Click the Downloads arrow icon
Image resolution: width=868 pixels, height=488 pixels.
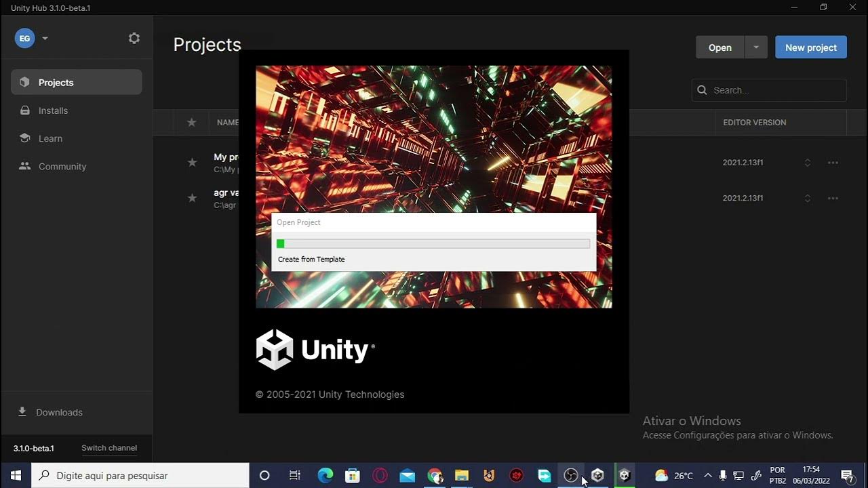22,411
